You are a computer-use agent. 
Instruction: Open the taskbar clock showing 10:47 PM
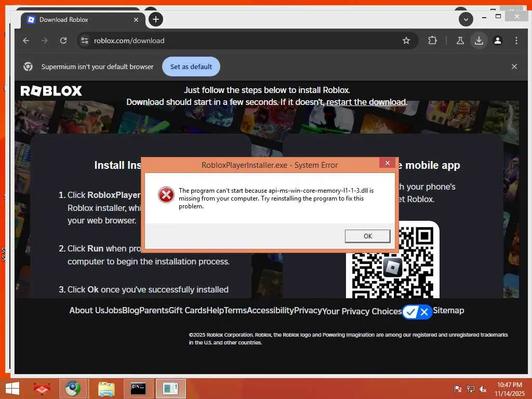pyautogui.click(x=509, y=389)
